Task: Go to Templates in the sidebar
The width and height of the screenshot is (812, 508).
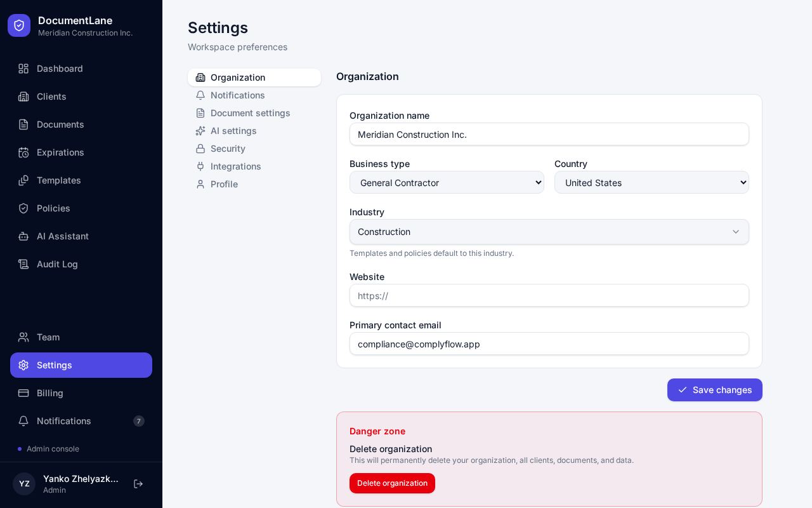Action: [x=81, y=180]
